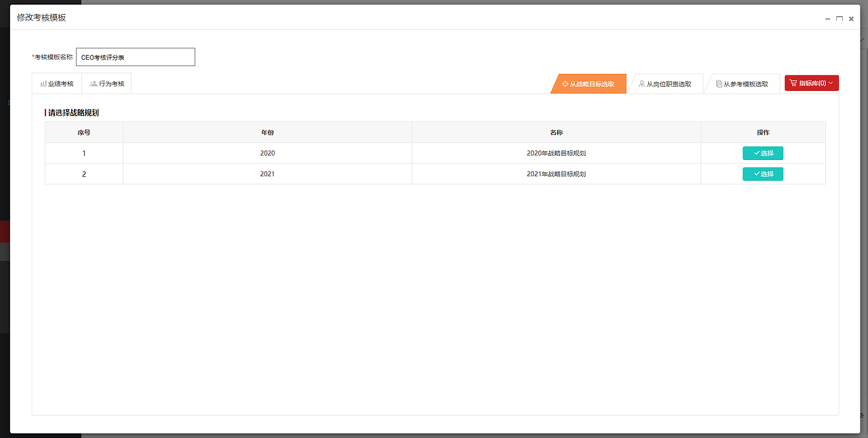
Task: Click the shopping cart icon in 指标库
Action: click(x=793, y=83)
